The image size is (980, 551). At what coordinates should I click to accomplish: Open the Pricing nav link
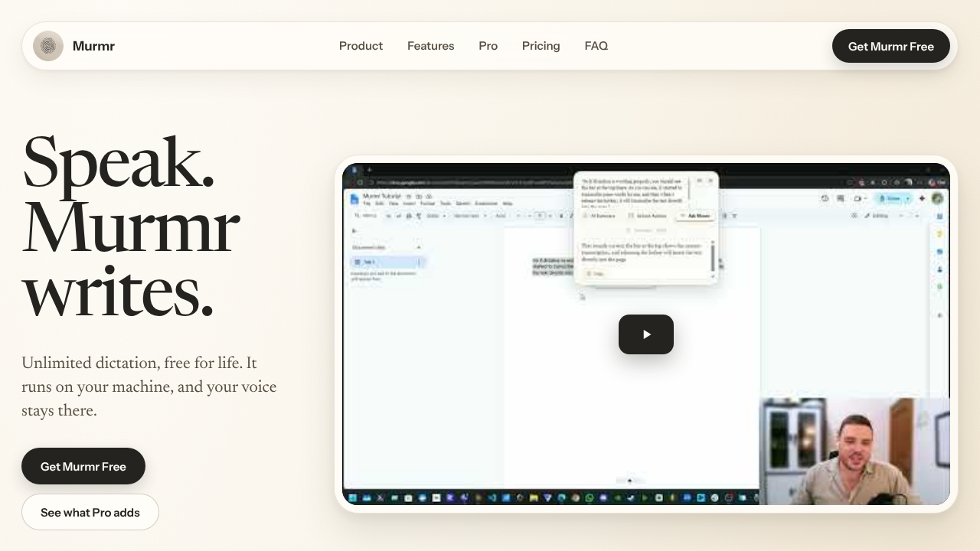[x=541, y=46]
